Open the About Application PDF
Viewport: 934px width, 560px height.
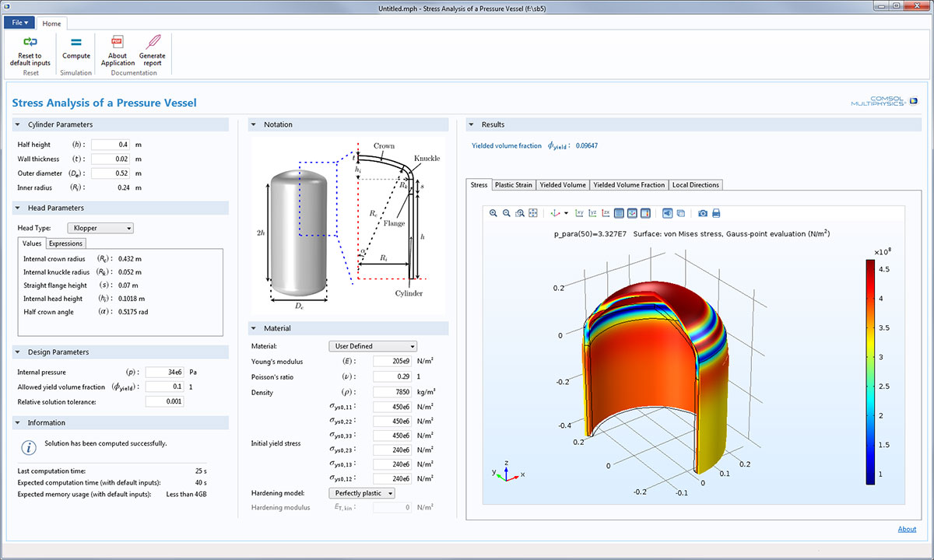[118, 48]
